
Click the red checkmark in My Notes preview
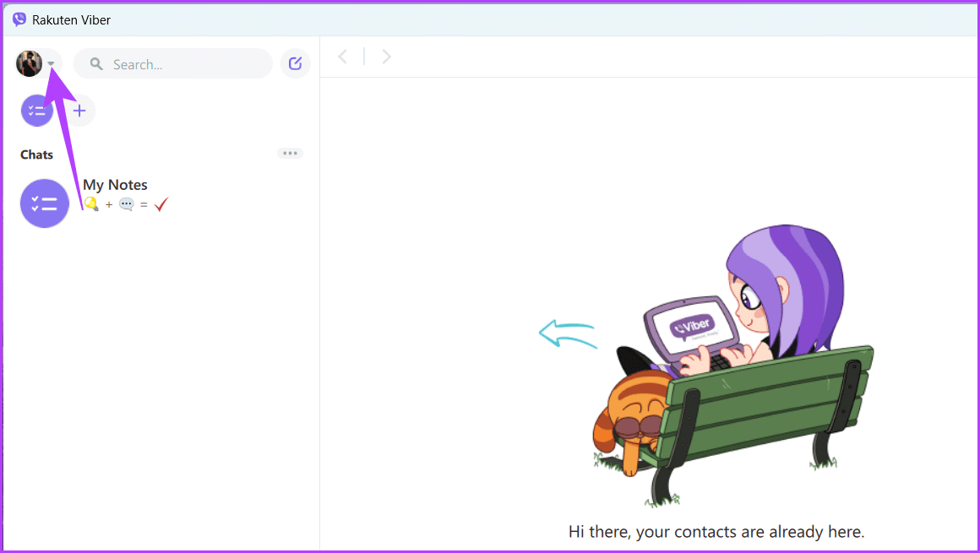[161, 203]
